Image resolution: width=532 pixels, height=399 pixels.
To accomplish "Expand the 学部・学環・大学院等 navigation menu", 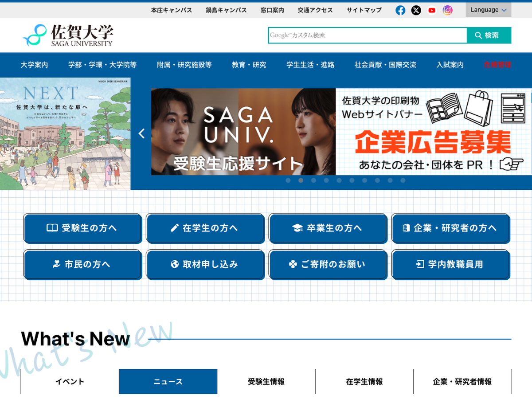I will (x=102, y=65).
